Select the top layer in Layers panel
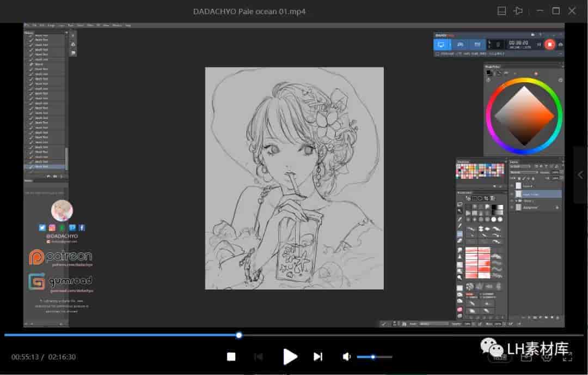Image resolution: width=588 pixels, height=375 pixels. click(536, 186)
